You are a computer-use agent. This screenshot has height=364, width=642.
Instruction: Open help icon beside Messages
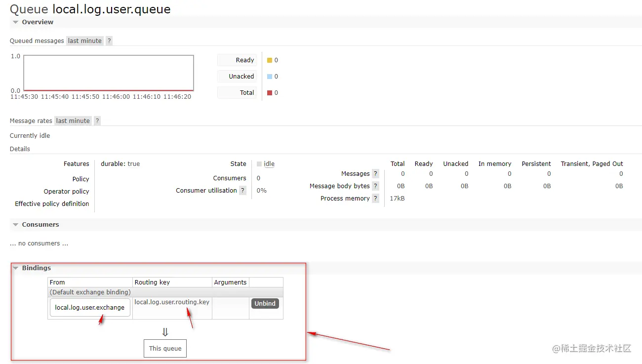point(375,174)
